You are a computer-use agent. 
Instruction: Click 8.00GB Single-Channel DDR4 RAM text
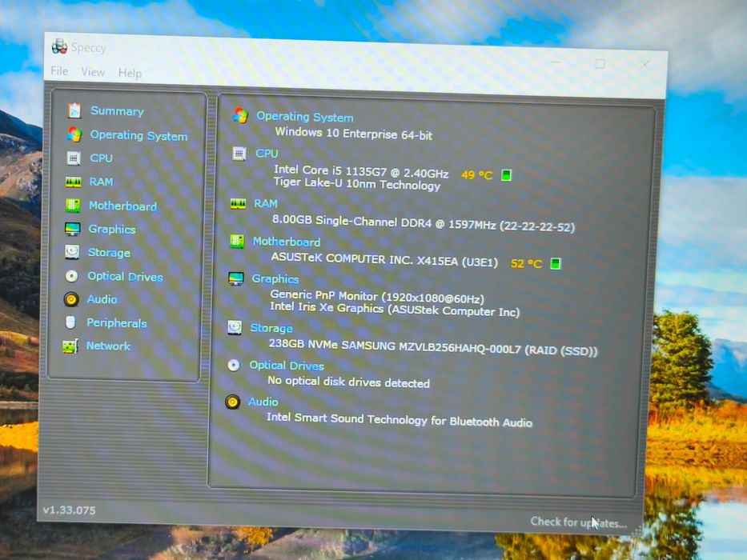pos(423,223)
